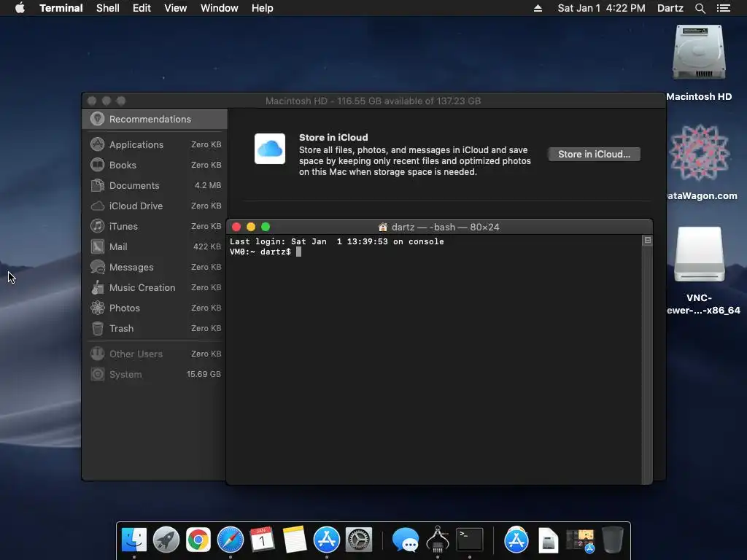
Task: Open Safari compass icon in Dock
Action: (x=230, y=540)
